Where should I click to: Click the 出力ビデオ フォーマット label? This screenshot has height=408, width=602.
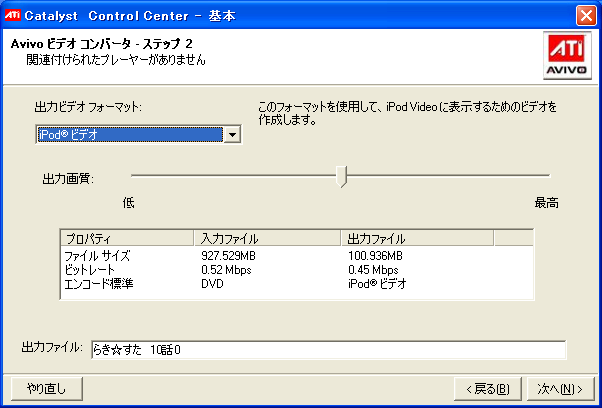pyautogui.click(x=88, y=107)
